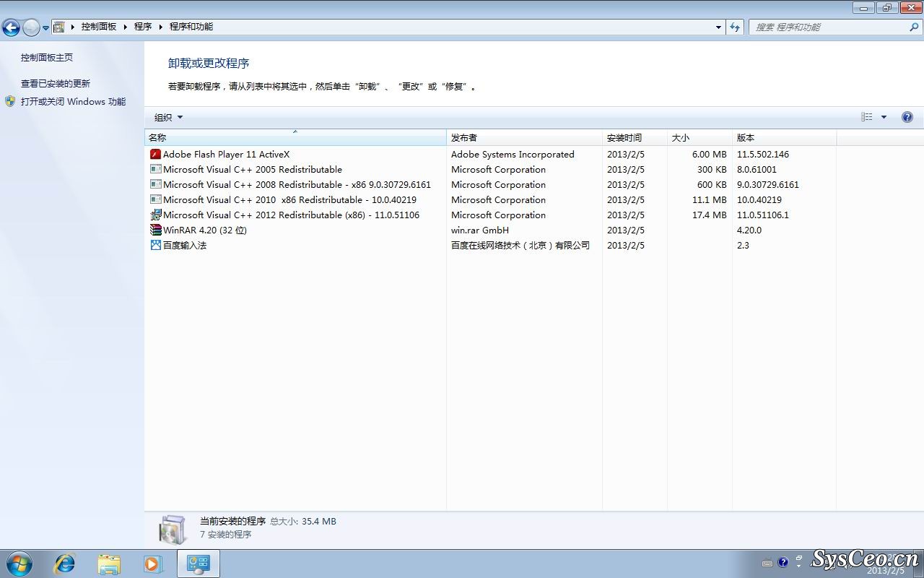Open the 控制面板 breadcrumb segment
Viewport: 924px width, 578px height.
pos(99,27)
